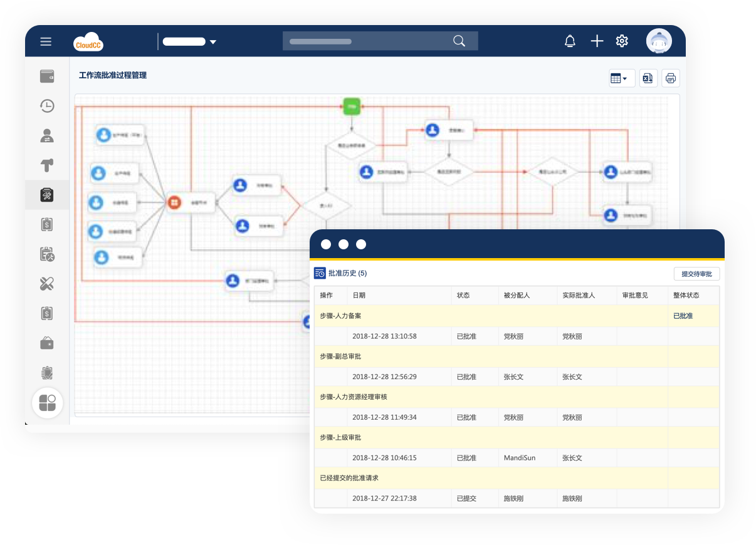Export to Excel using the spreadsheet icon
This screenshot has height=545, width=756.
click(x=648, y=78)
